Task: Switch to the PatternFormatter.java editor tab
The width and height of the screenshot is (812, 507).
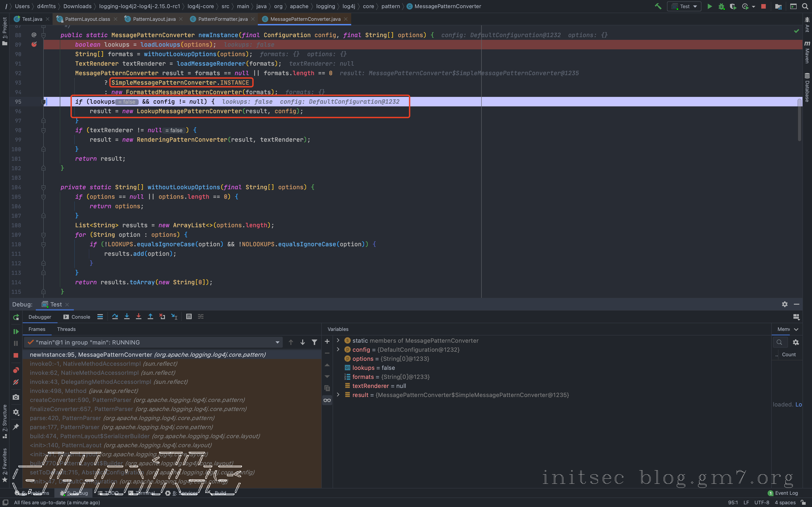Action: 222,19
